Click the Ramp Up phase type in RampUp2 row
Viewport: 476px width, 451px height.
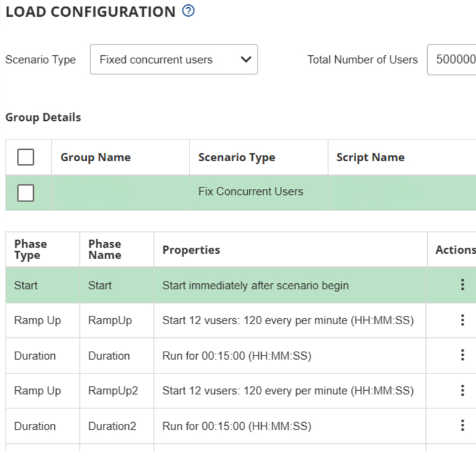point(38,391)
